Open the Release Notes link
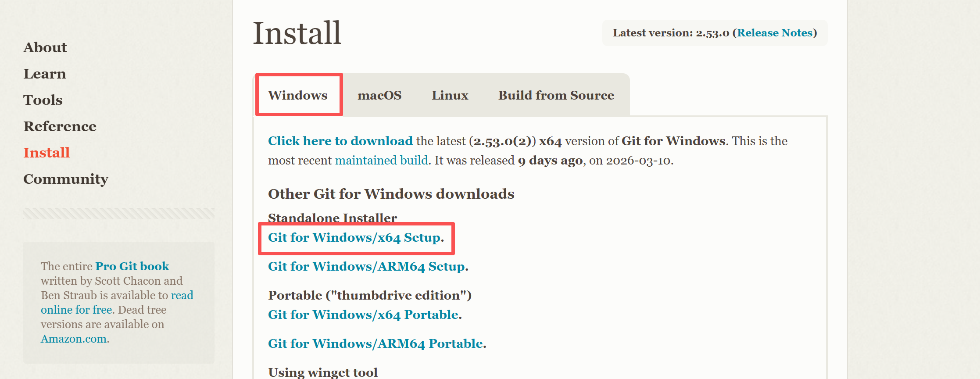The height and width of the screenshot is (379, 980). (775, 33)
